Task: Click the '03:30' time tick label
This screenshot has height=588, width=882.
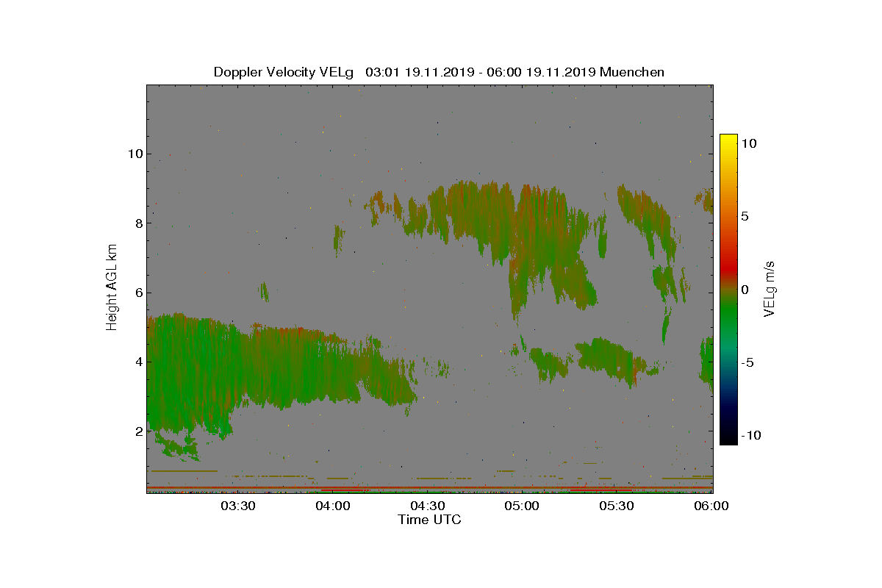Action: 237,506
